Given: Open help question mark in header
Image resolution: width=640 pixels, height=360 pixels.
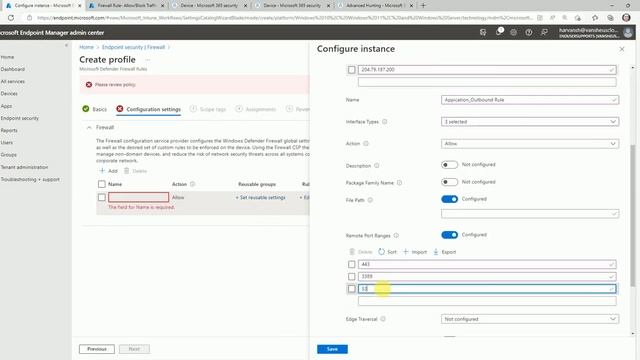Looking at the screenshot, I should point(529,32).
